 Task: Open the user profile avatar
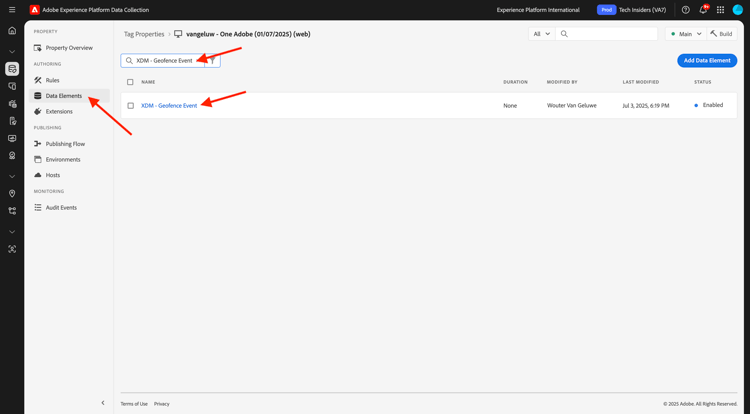click(x=738, y=10)
